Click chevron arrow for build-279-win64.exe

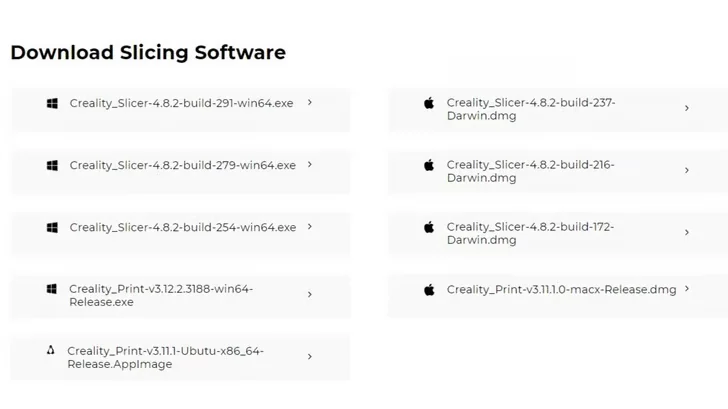[310, 164]
